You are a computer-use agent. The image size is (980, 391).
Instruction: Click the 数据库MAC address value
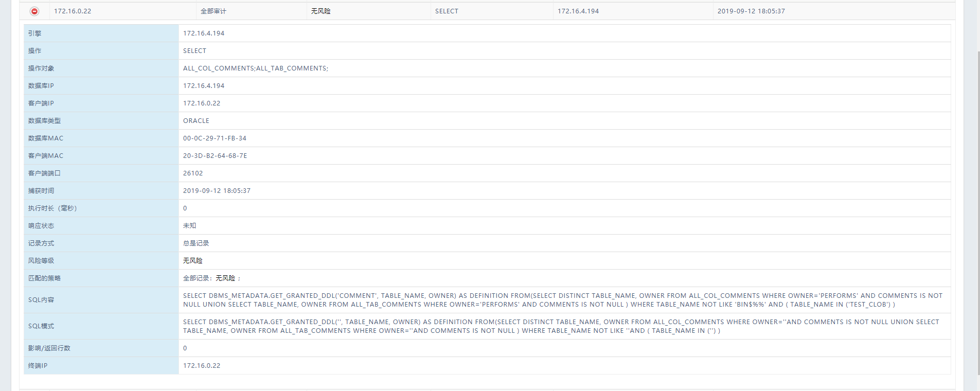[x=215, y=138]
